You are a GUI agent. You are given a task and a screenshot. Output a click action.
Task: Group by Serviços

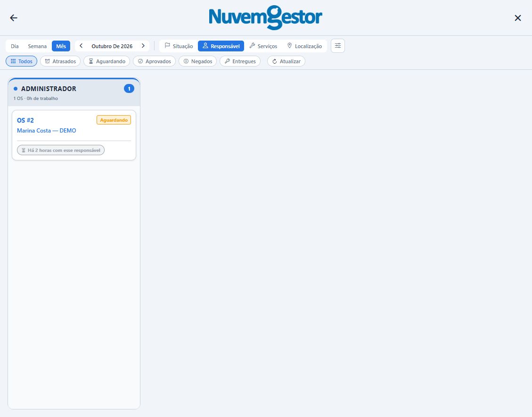(x=263, y=46)
